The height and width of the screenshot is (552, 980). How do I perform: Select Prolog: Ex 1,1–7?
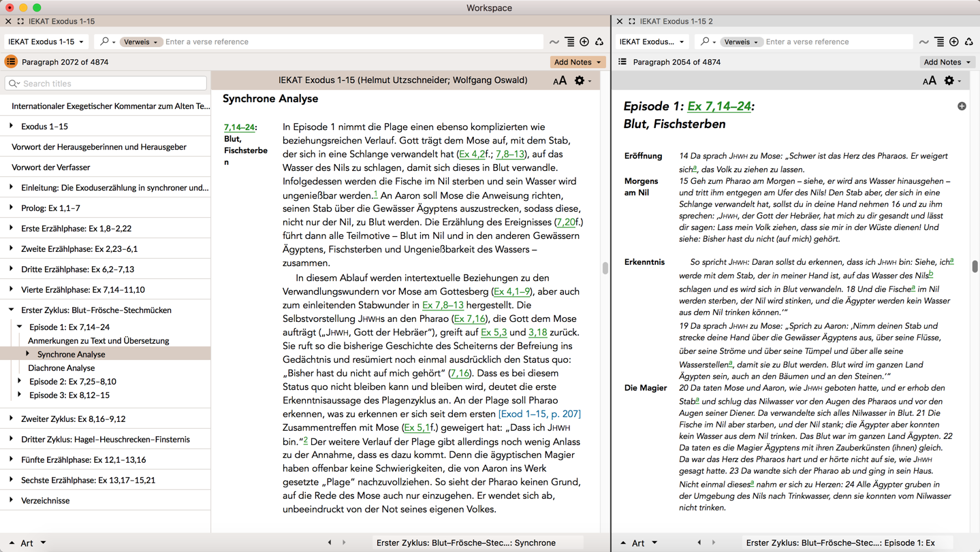50,208
